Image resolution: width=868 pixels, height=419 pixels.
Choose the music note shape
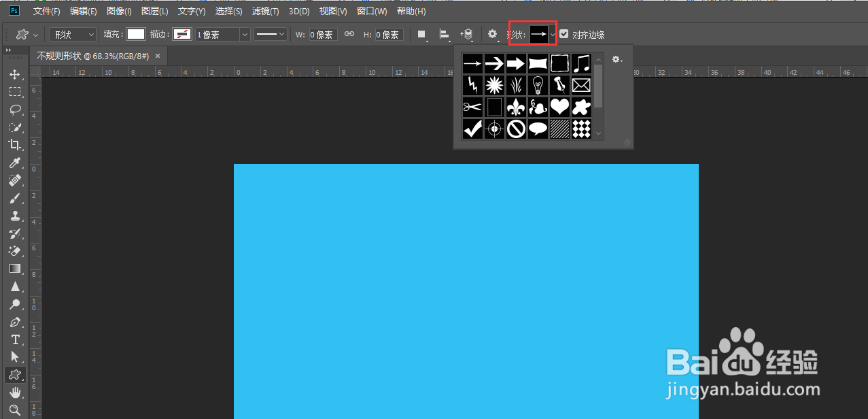tap(581, 64)
